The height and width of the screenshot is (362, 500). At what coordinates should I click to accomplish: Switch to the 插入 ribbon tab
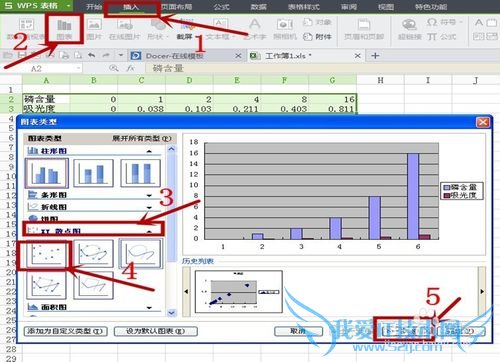130,7
